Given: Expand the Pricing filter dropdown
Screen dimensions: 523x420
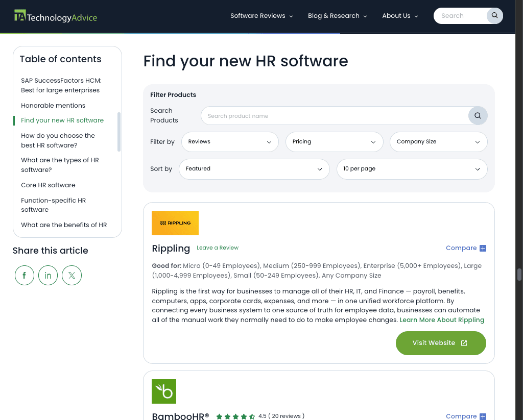Looking at the screenshot, I should point(334,142).
